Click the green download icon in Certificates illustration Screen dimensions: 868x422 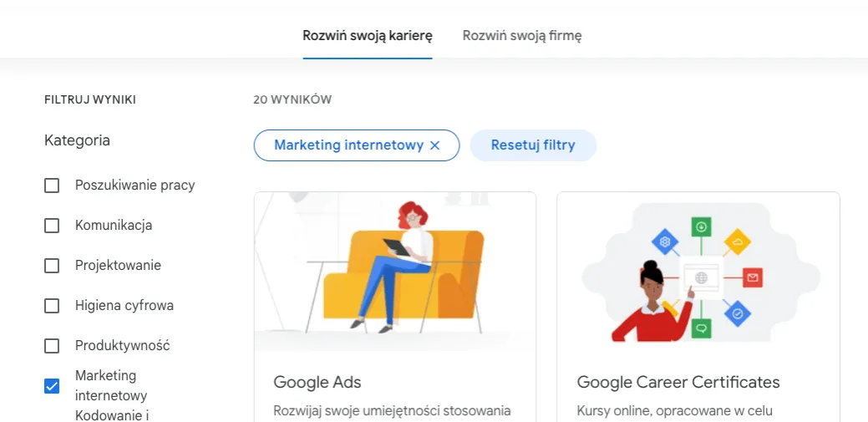[701, 226]
